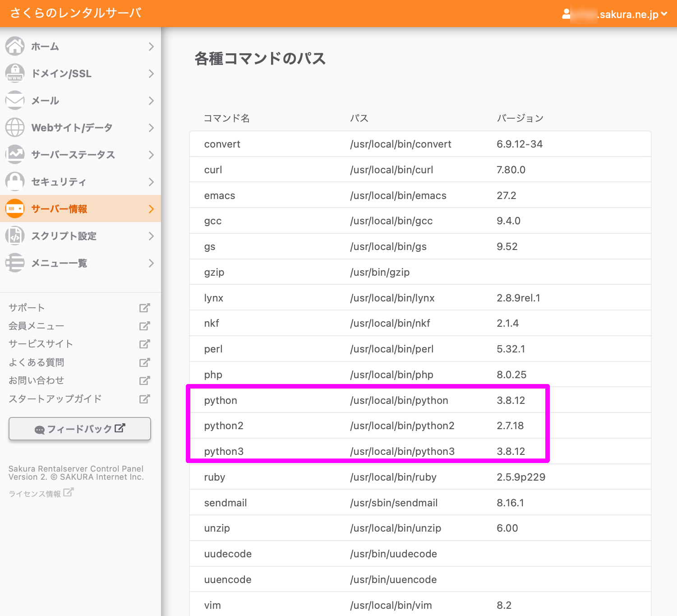Click external link icon beside サービスサイト
Image resolution: width=677 pixels, height=616 pixels.
pyautogui.click(x=144, y=344)
